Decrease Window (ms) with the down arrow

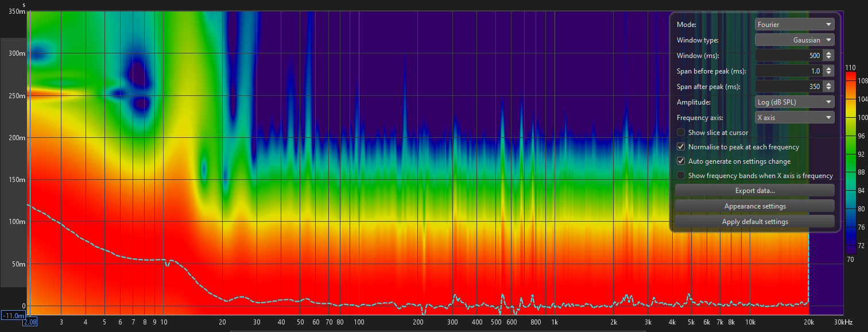click(x=828, y=59)
